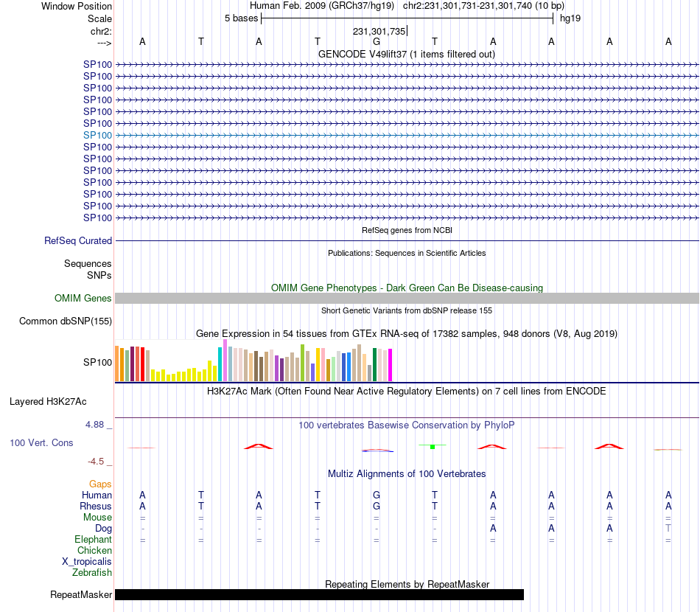This screenshot has width=700, height=612.
Task: Click the orange Gaps label
Action: 100,484
